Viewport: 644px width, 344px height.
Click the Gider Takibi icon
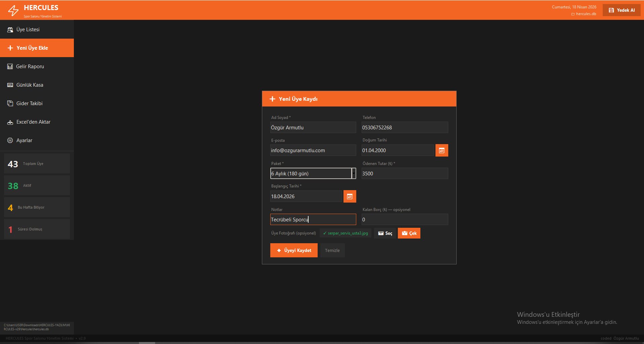[x=10, y=103]
